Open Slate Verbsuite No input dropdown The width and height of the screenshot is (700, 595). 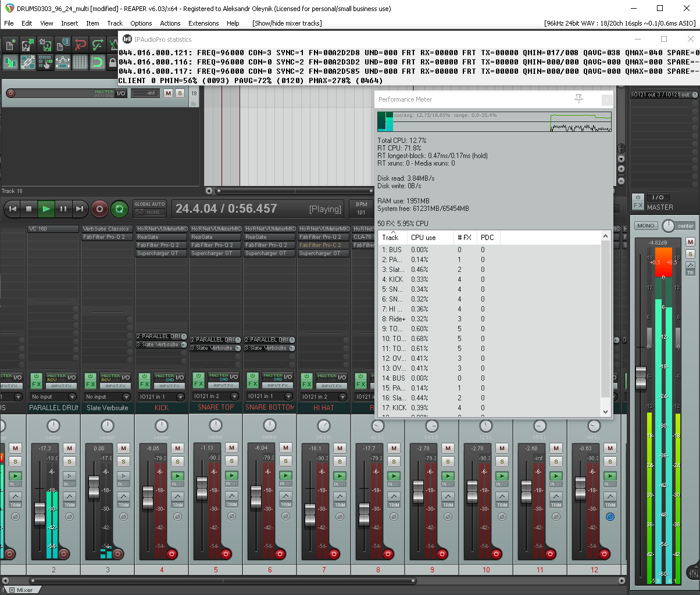coord(108,396)
